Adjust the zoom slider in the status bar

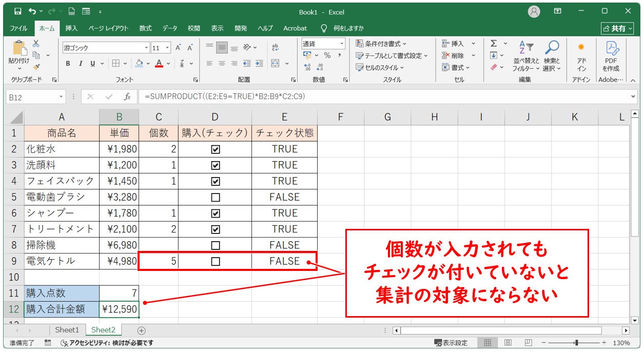click(x=577, y=343)
